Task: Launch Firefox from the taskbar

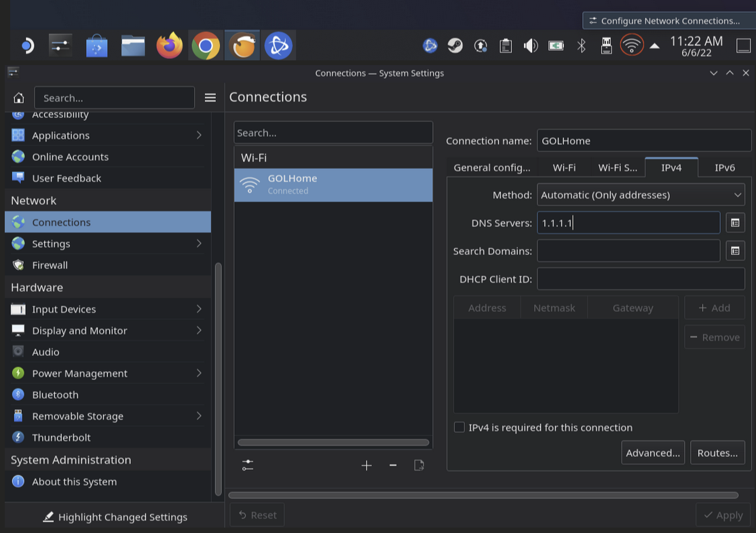Action: (x=169, y=46)
